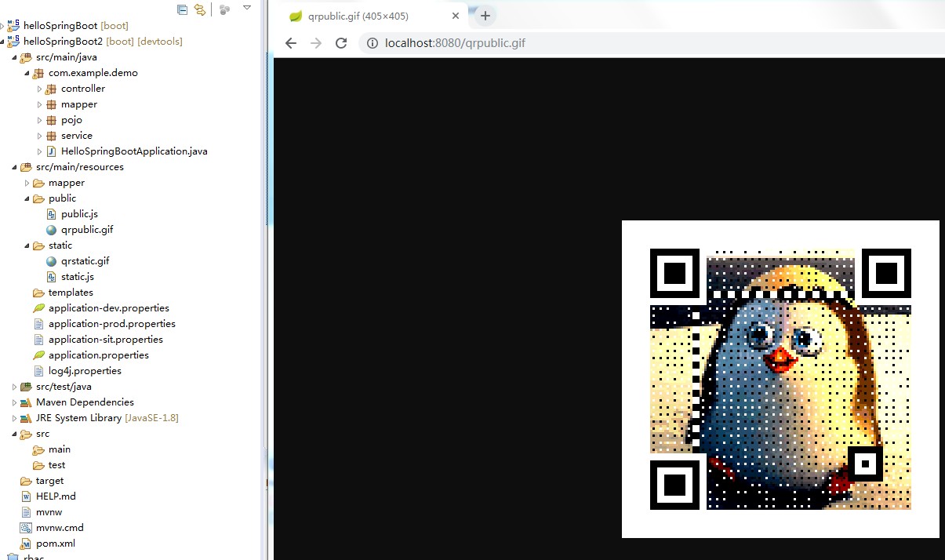Click the target folder icon
Image resolution: width=945 pixels, height=560 pixels.
point(26,481)
